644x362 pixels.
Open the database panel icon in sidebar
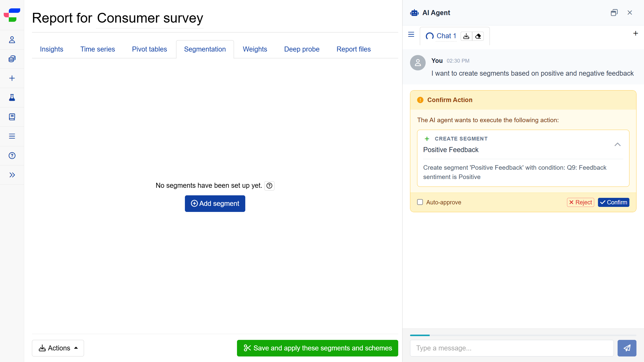point(12,59)
